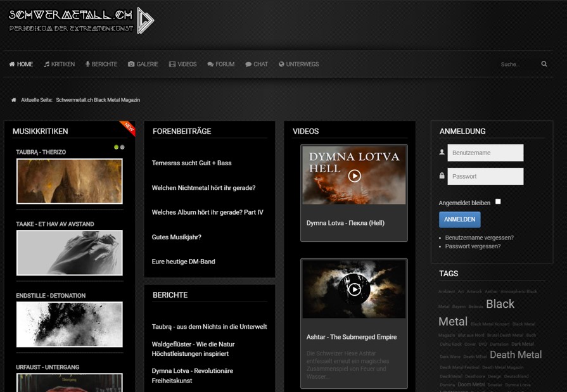The height and width of the screenshot is (392, 567).
Task: Open Berichte via its microphone icon
Action: pyautogui.click(x=87, y=65)
